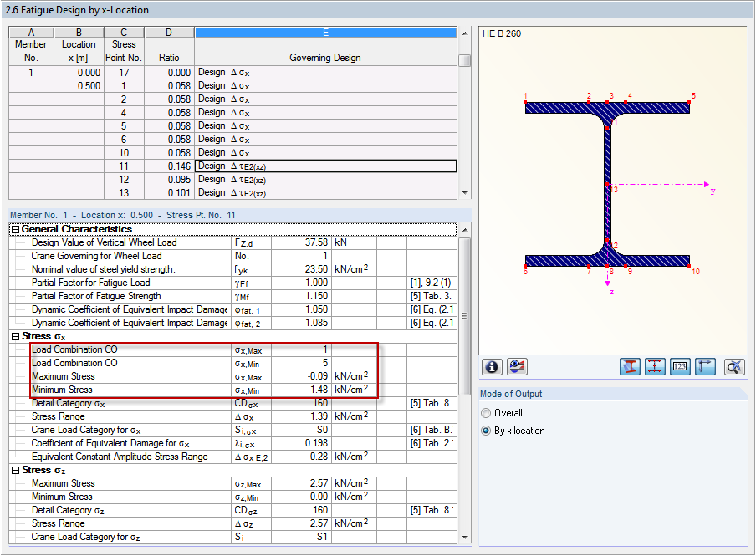Click coefficient value 0.198
The width and height of the screenshot is (756, 556).
(x=301, y=444)
